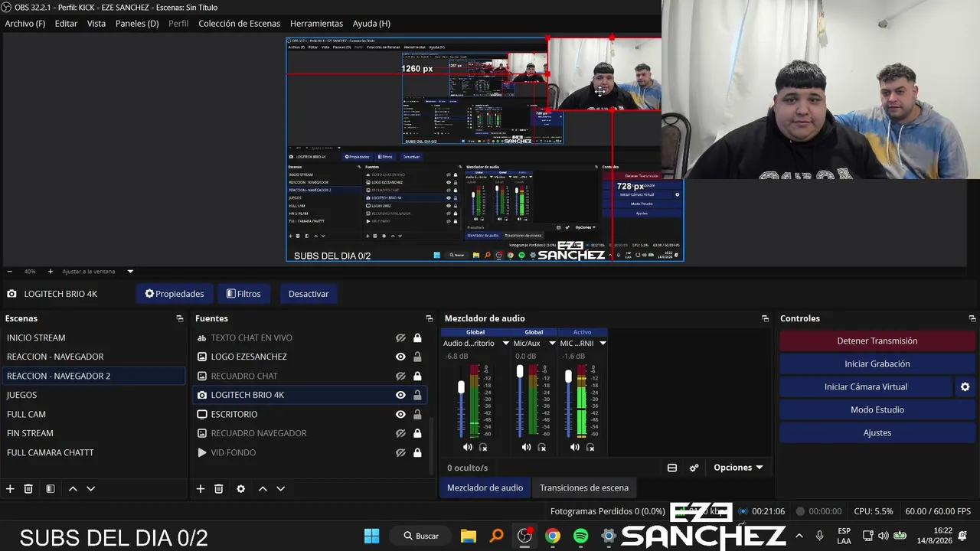Screen dimensions: 980x551
Task: Toggle monitoring headphone icon for MIC RNII
Action: pyautogui.click(x=590, y=447)
